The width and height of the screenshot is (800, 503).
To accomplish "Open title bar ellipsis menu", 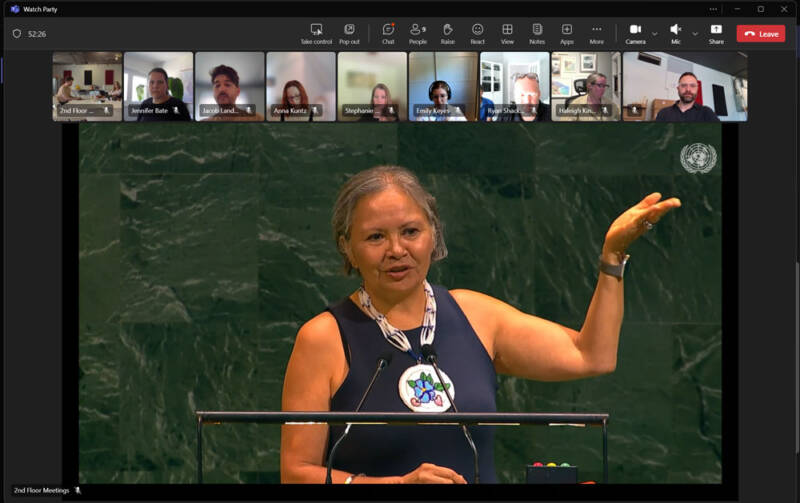I will (713, 9).
